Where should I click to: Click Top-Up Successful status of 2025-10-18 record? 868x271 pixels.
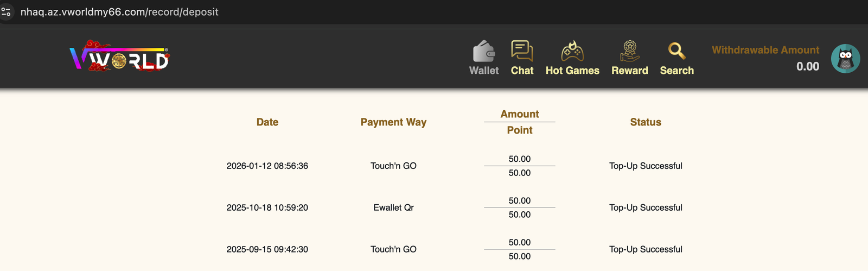(646, 207)
